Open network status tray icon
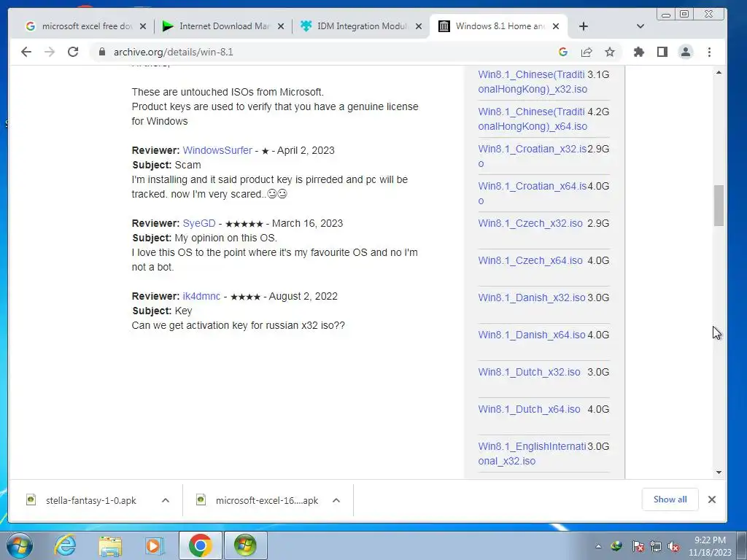 click(x=656, y=546)
